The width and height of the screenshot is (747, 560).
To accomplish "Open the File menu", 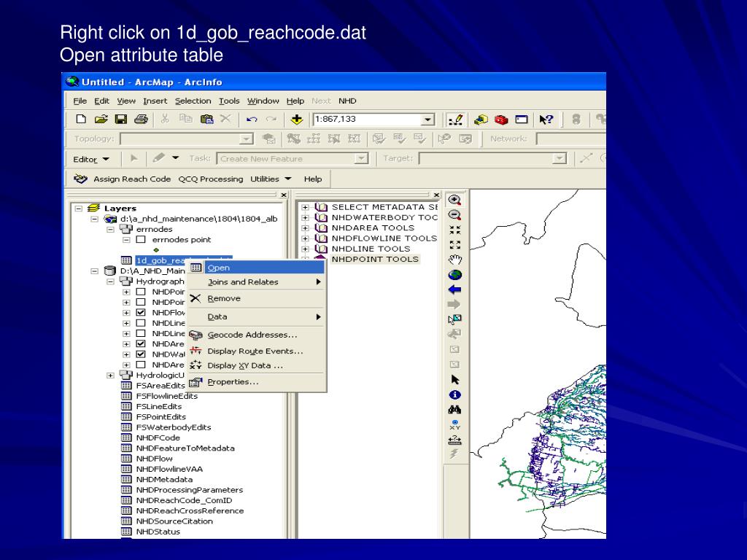I will click(x=80, y=101).
